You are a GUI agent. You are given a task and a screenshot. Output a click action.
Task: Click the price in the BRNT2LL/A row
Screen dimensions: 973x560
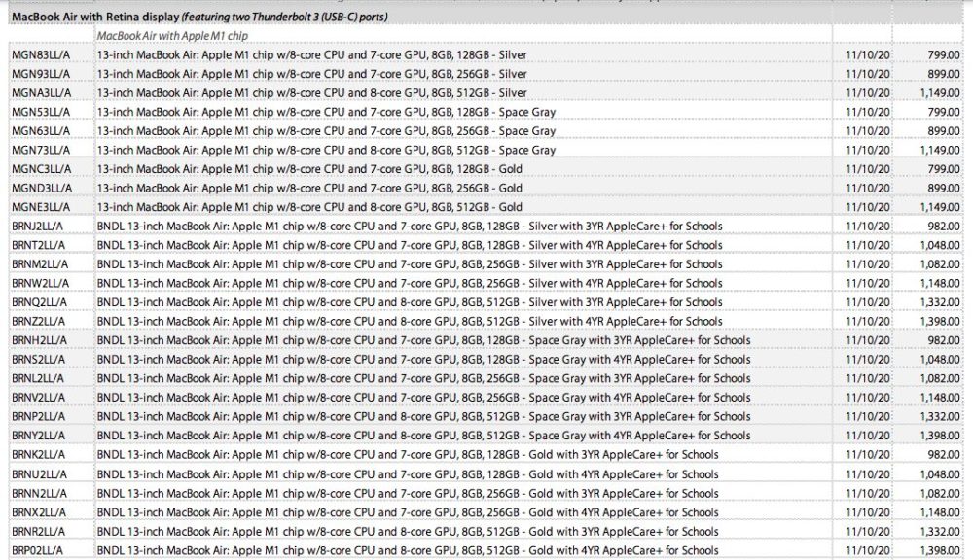(x=936, y=245)
